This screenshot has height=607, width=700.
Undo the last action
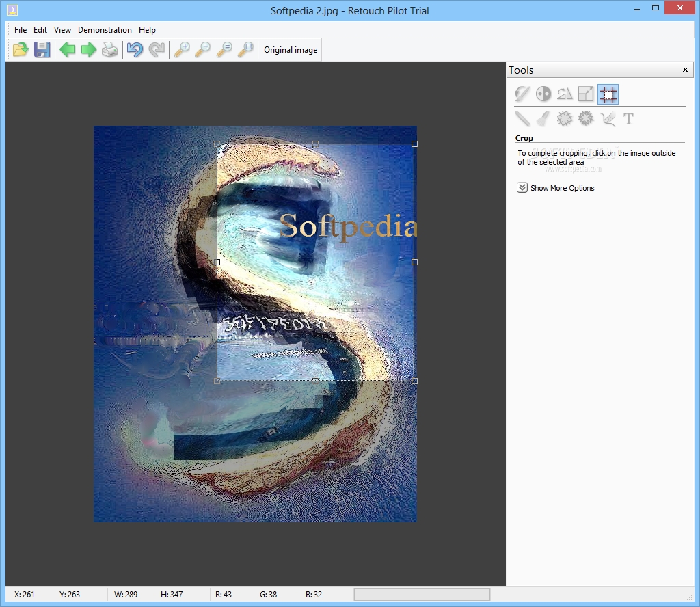[135, 49]
